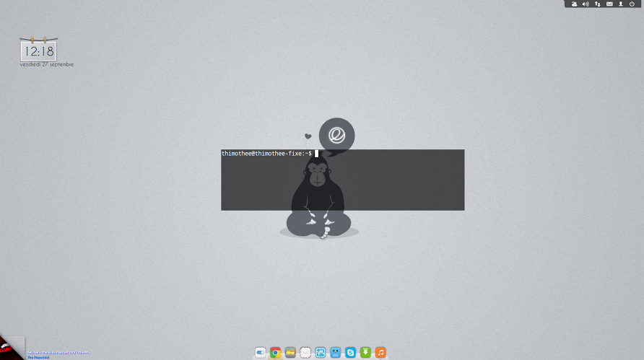Screen dimensions: 644x360
Task: Open the user account indicator menu
Action: 620,4
